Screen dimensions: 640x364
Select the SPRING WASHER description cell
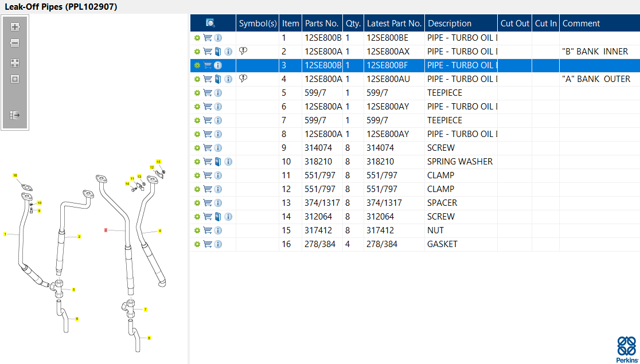(x=460, y=162)
